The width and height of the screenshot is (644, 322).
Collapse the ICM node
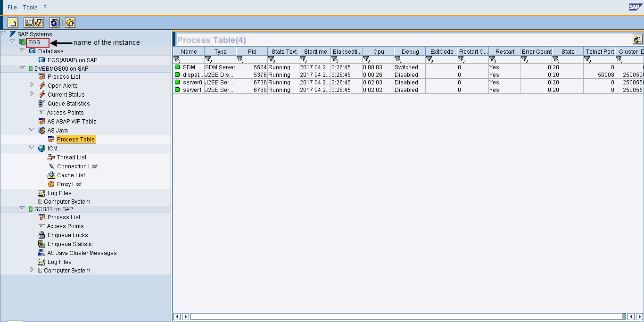(32, 148)
